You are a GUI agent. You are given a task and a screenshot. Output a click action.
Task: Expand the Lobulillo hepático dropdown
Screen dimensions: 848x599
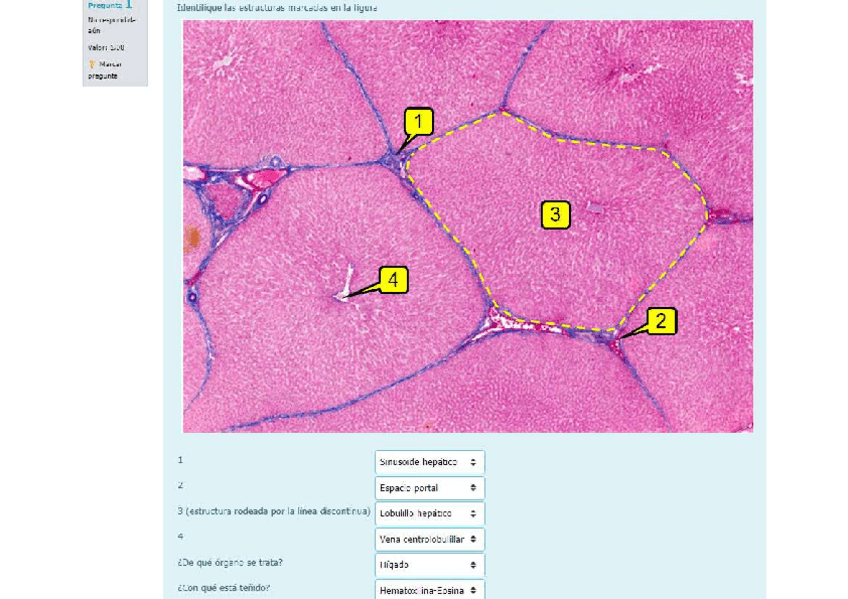coord(429,514)
